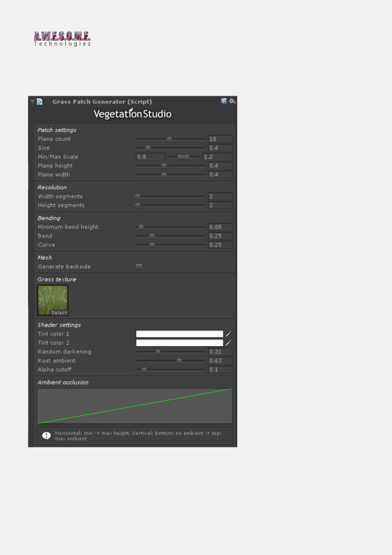Open the Ambient occlusion curve editor
Image resolution: width=392 pixels, height=555 pixels.
tap(135, 406)
